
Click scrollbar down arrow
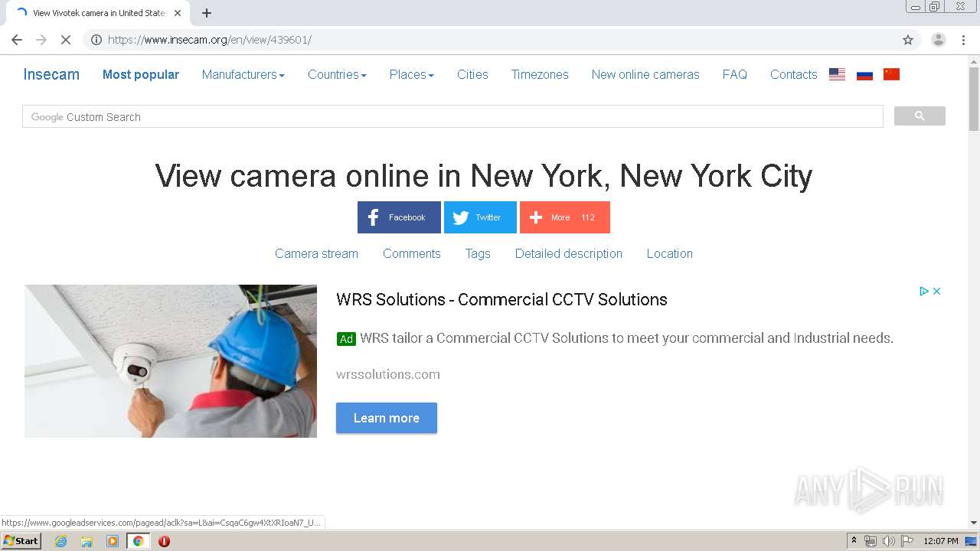[974, 523]
